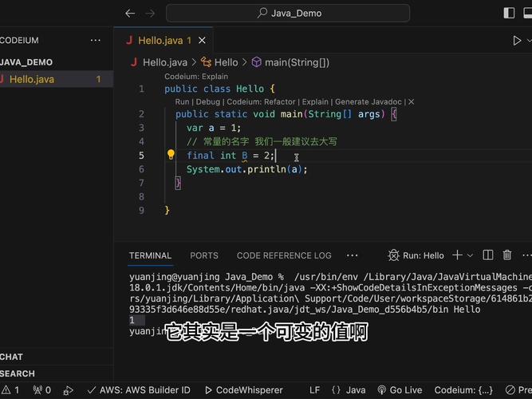Click Hello.java in the breadcrumb

tap(165, 62)
